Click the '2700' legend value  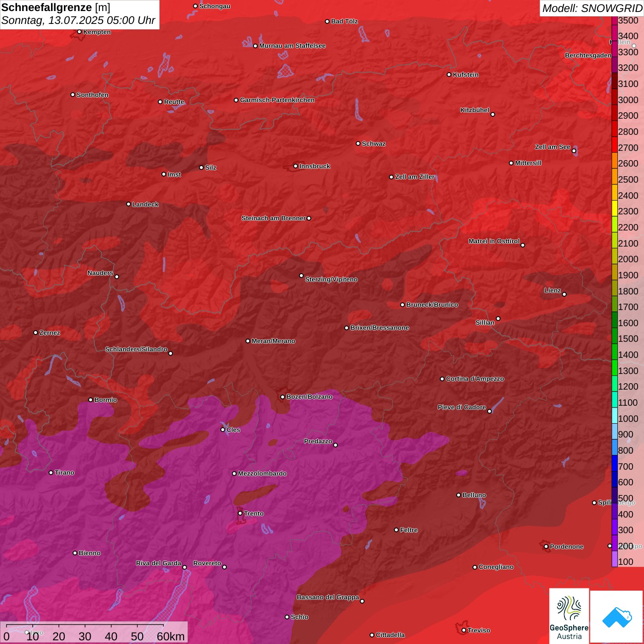click(x=628, y=148)
